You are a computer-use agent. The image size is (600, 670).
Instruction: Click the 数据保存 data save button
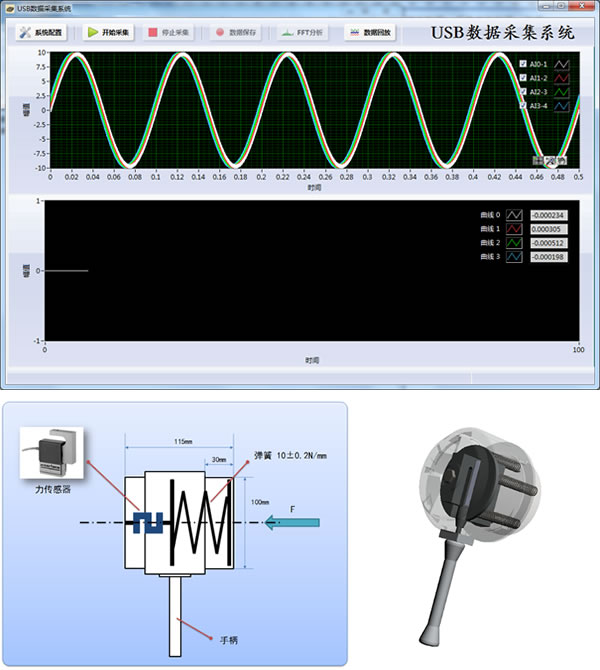pos(236,32)
